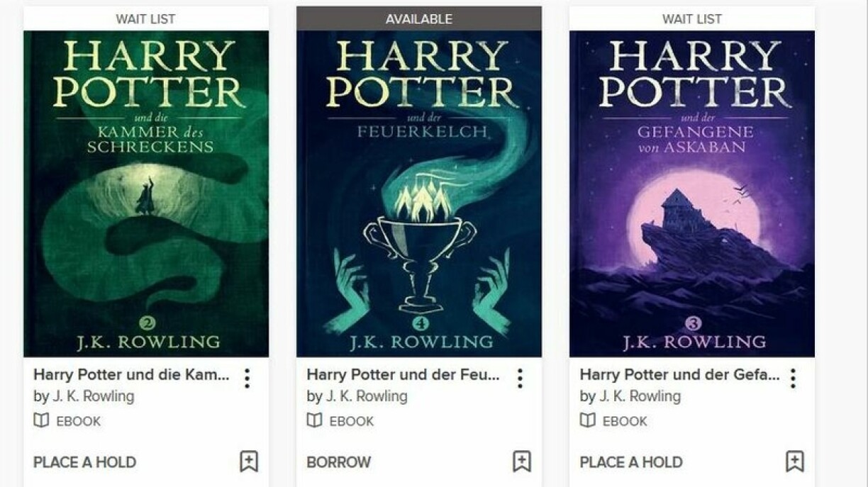Place a hold on Kammer des Schreckens

pyautogui.click(x=84, y=462)
